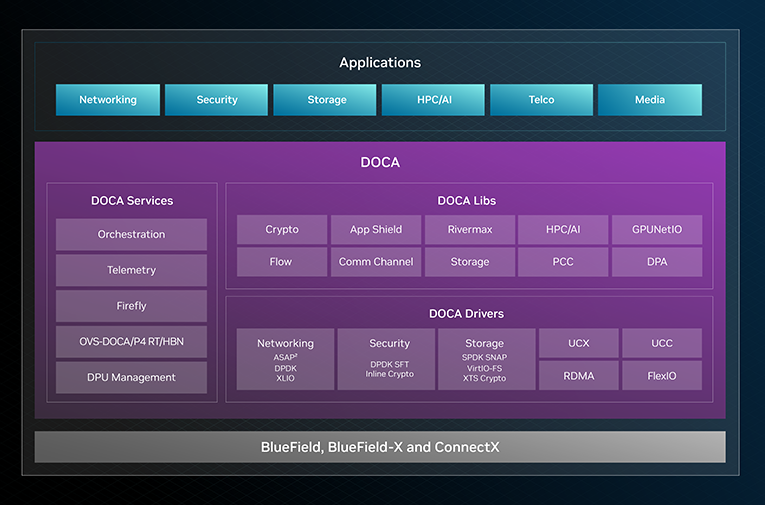Select the Security application box

click(217, 100)
